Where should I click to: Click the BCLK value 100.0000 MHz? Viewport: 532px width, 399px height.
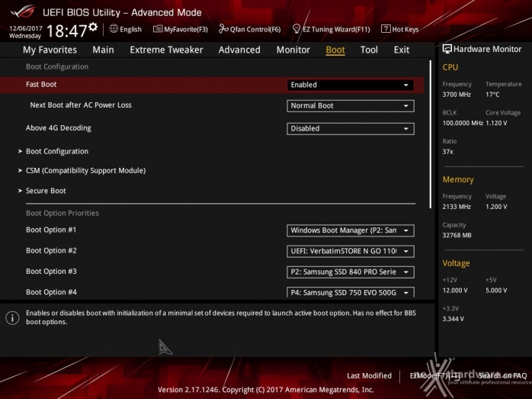(x=463, y=123)
